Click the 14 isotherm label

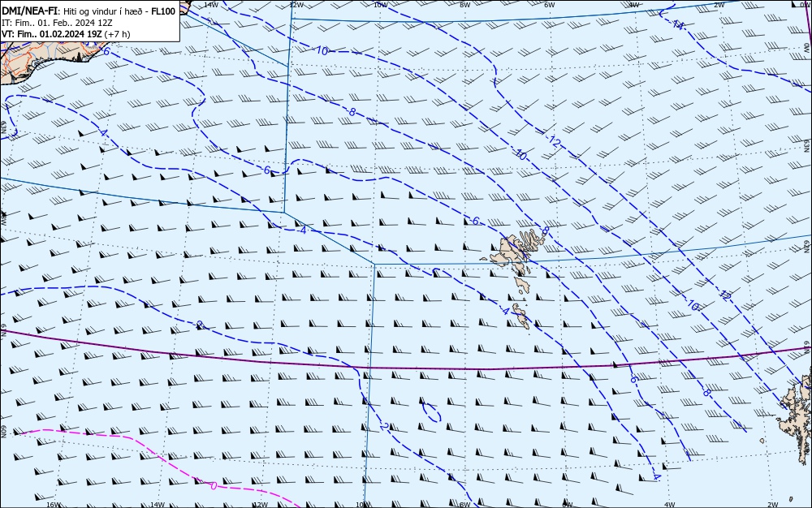pyautogui.click(x=678, y=24)
